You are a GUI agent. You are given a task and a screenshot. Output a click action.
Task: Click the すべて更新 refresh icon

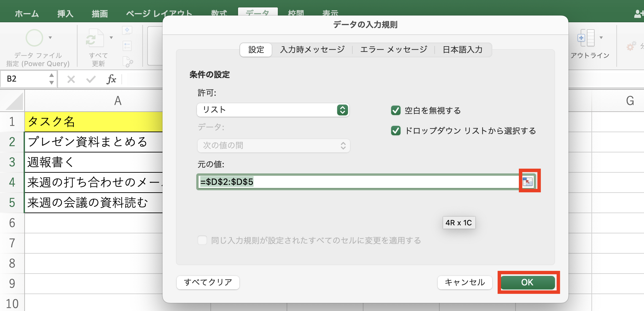95,38
